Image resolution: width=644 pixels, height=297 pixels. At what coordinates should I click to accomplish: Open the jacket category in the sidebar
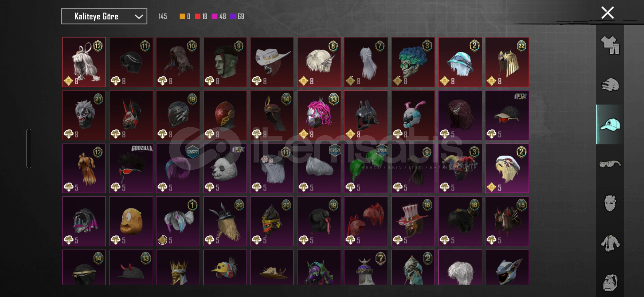[x=610, y=243]
